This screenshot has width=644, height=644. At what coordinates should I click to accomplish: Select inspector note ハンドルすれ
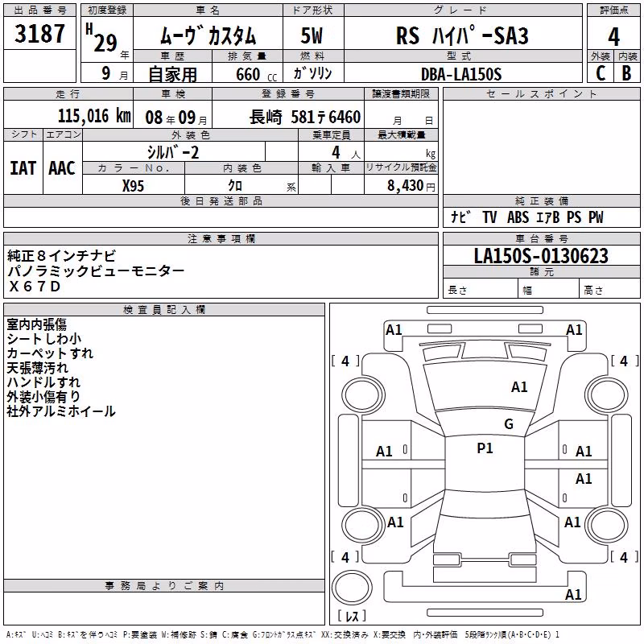pyautogui.click(x=43, y=382)
